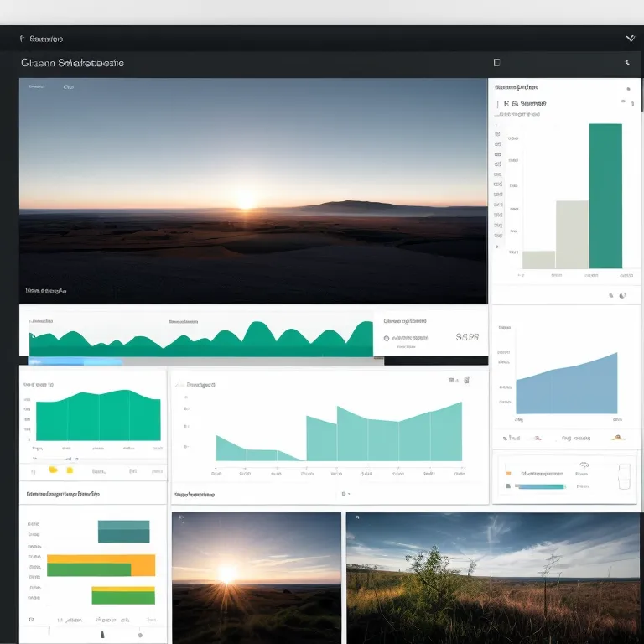Open the large sunset landscape image
644x644 pixels.
click(252, 190)
